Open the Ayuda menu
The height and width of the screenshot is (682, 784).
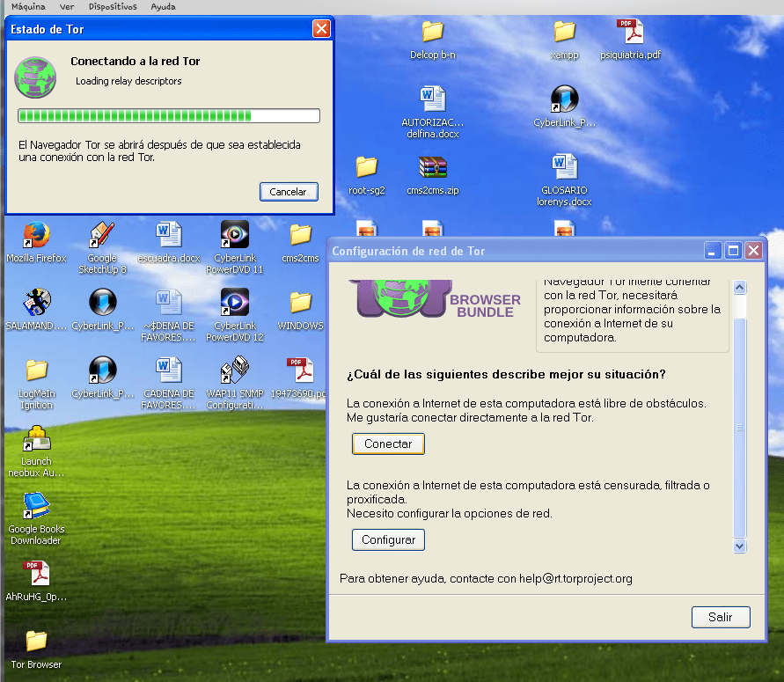[163, 6]
